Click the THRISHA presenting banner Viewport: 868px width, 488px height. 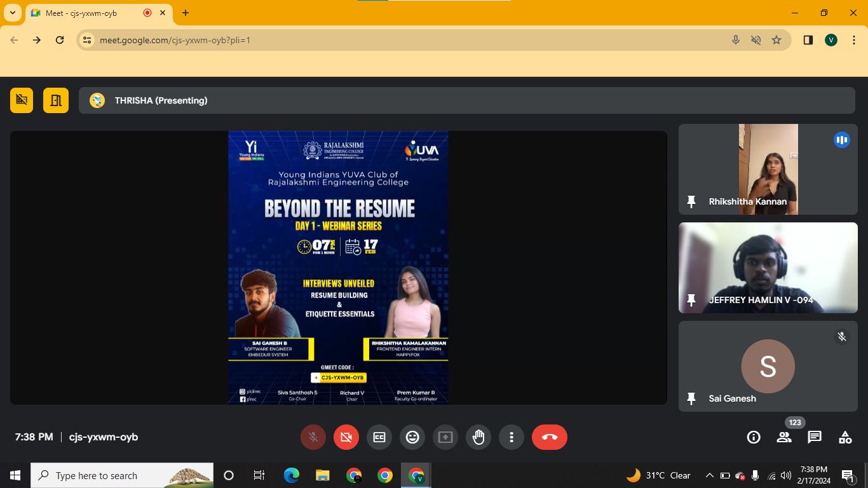point(467,100)
